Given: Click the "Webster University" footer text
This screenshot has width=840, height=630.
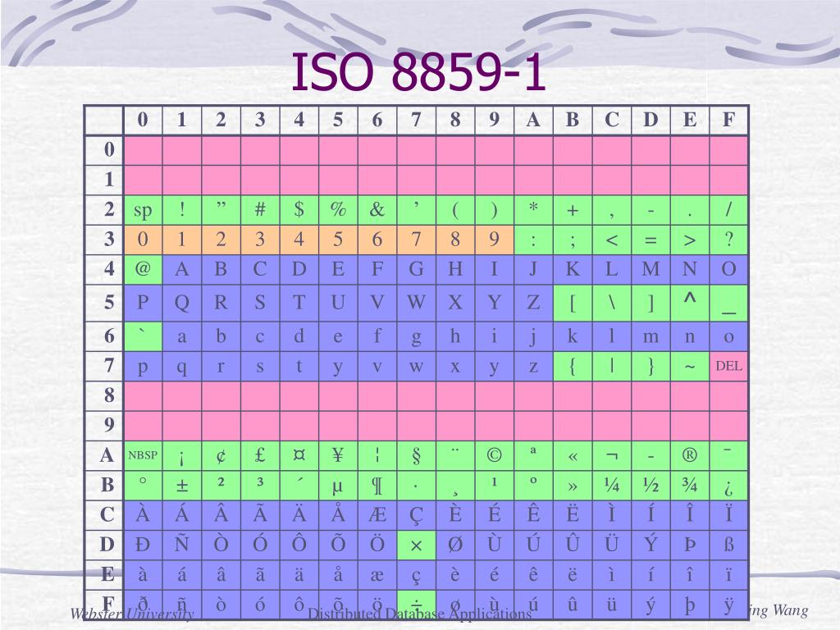Looking at the screenshot, I should [x=132, y=614].
